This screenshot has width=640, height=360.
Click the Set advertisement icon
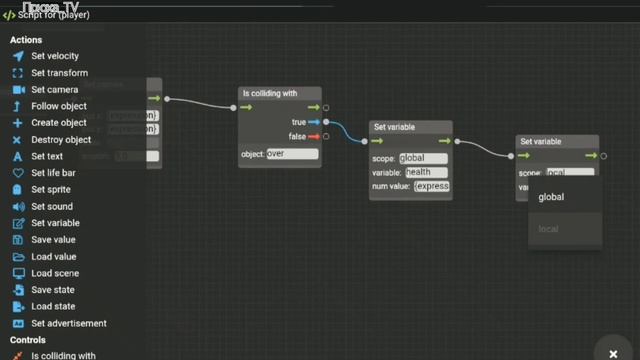pos(18,324)
